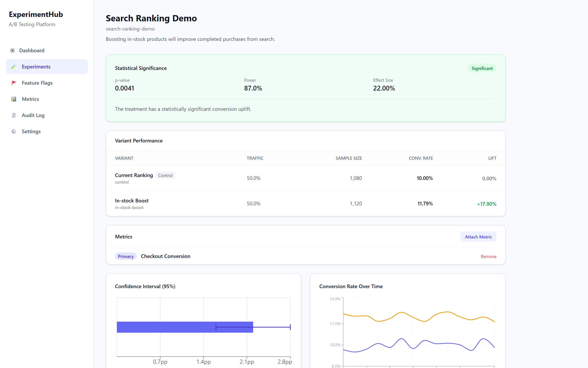This screenshot has width=588, height=368.
Task: Click the Feature Flags red flag icon
Action: pyautogui.click(x=14, y=83)
